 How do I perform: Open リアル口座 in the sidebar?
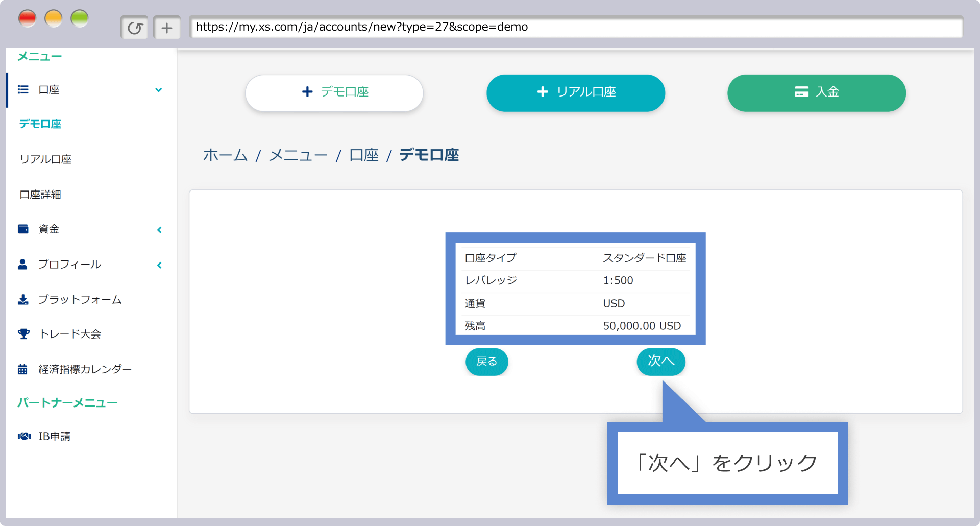point(45,159)
